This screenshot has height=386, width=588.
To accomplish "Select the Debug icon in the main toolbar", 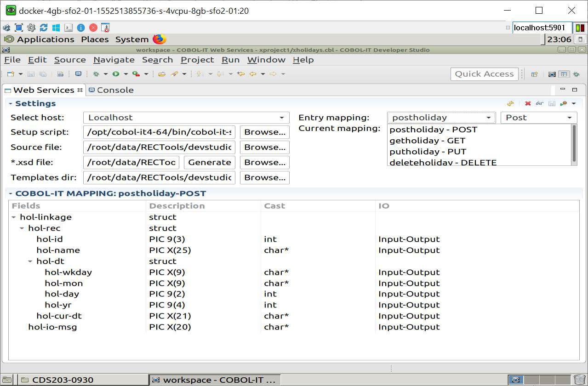I will (97, 74).
